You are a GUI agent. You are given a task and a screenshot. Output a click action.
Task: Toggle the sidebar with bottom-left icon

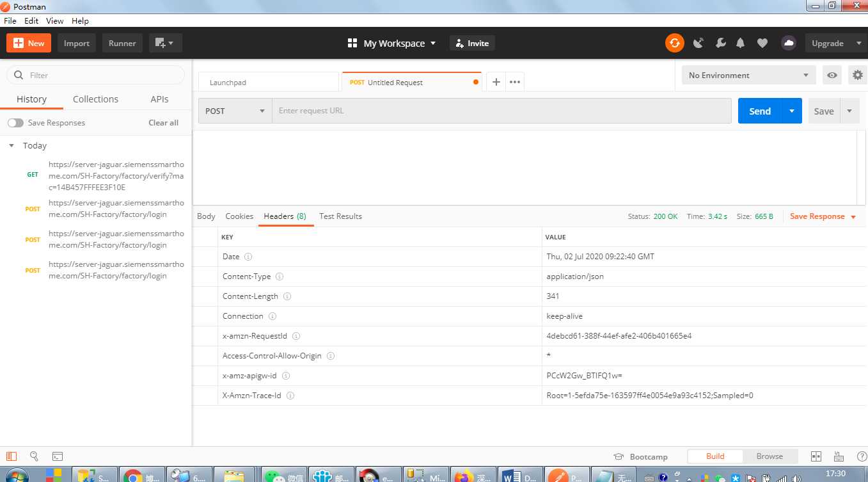pyautogui.click(x=12, y=456)
